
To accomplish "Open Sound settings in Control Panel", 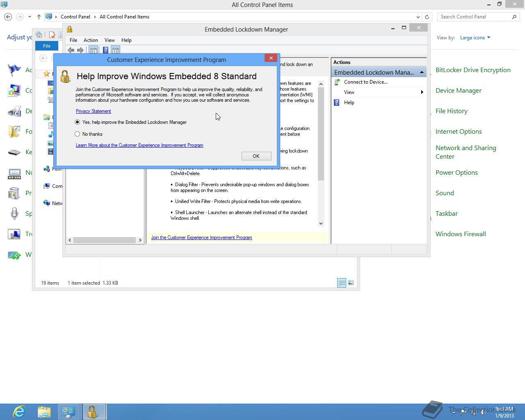I will coord(445,193).
